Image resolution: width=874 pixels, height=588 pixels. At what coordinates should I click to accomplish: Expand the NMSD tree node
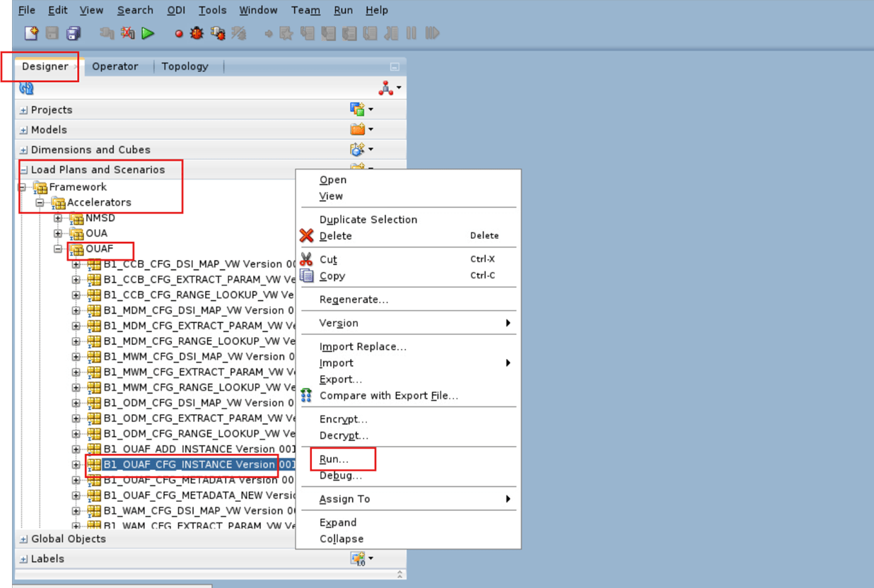point(57,218)
